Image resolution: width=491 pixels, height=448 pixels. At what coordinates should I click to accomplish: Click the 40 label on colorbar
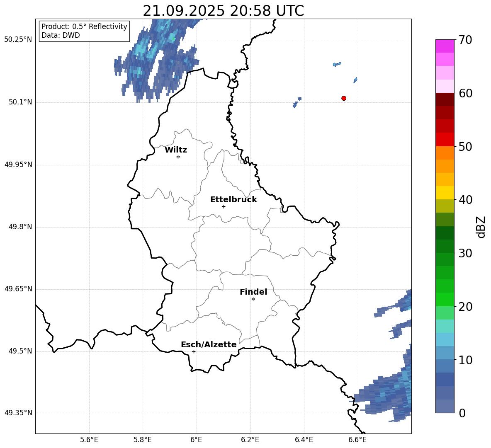click(x=465, y=200)
